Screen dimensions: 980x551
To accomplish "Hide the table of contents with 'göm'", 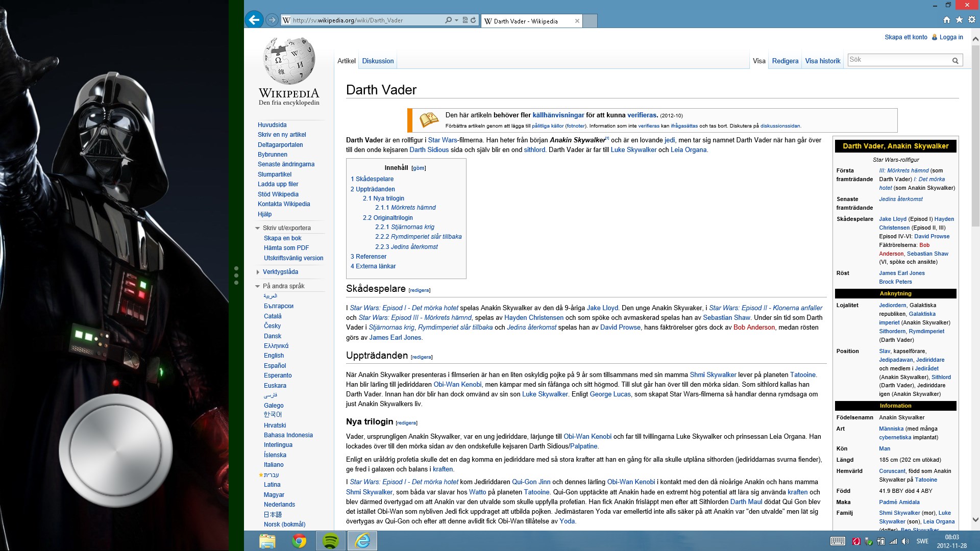I will (x=419, y=168).
